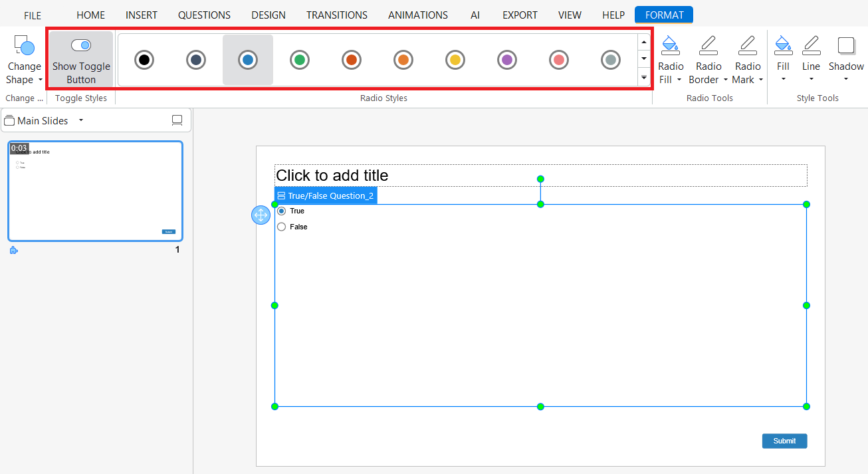This screenshot has width=868, height=474.
Task: Click the Submit button on the slide
Action: pos(784,441)
